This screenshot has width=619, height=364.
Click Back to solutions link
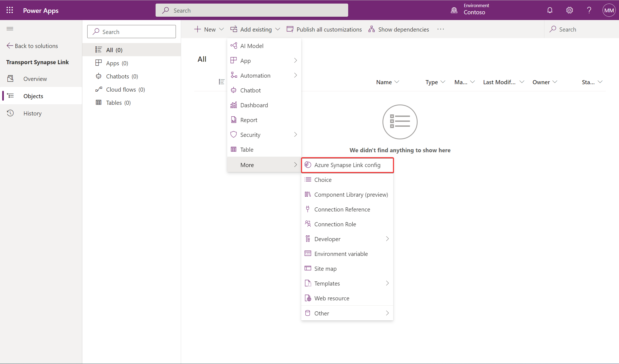coord(32,46)
